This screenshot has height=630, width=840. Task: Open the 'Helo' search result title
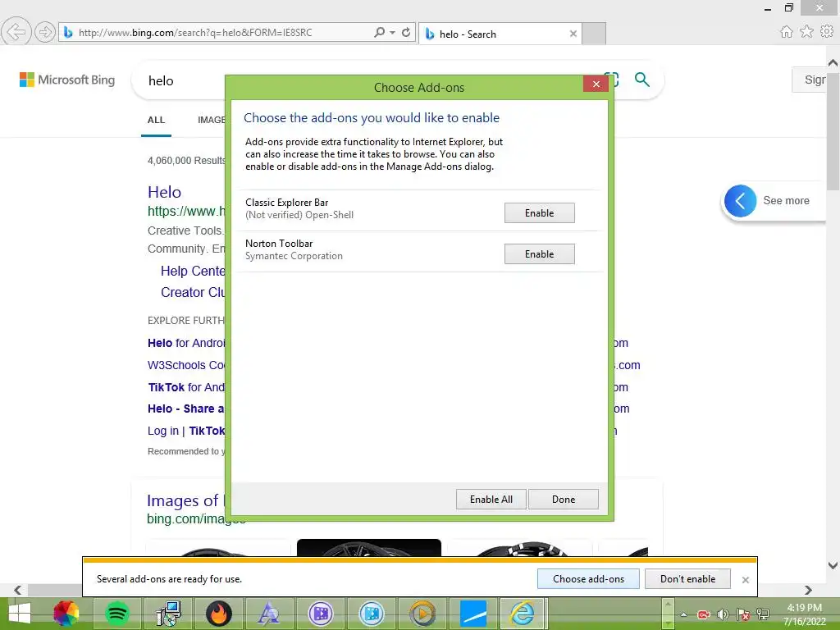coord(164,192)
